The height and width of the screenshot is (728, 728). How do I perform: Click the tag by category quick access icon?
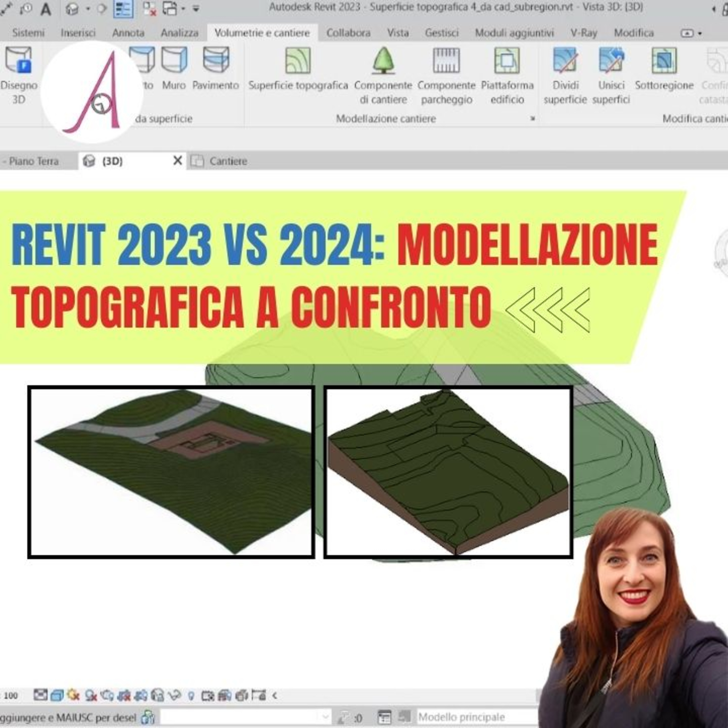[26, 8]
